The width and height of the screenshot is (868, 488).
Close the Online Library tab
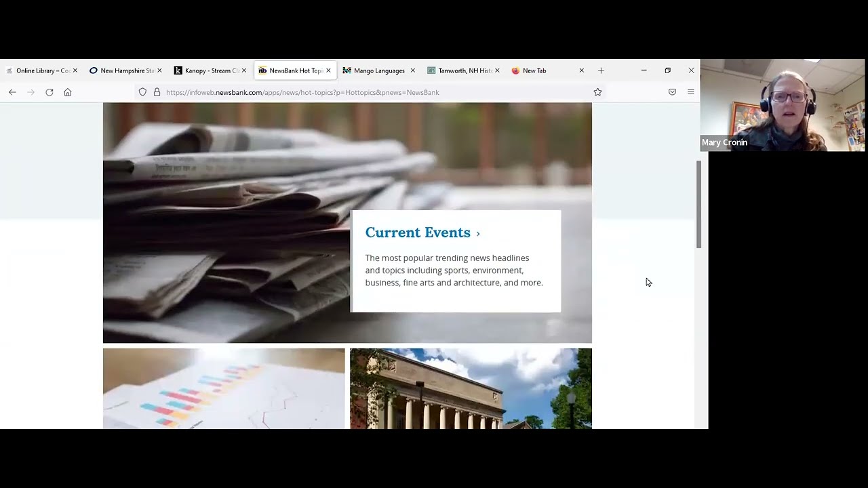coord(75,70)
